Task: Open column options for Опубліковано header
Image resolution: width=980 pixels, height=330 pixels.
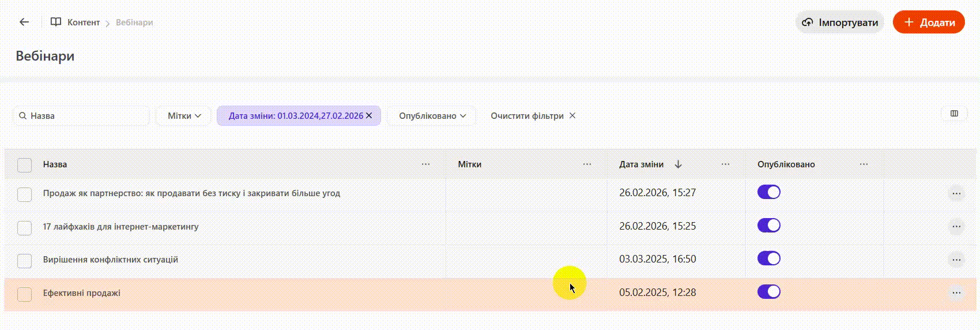Action: 864,164
